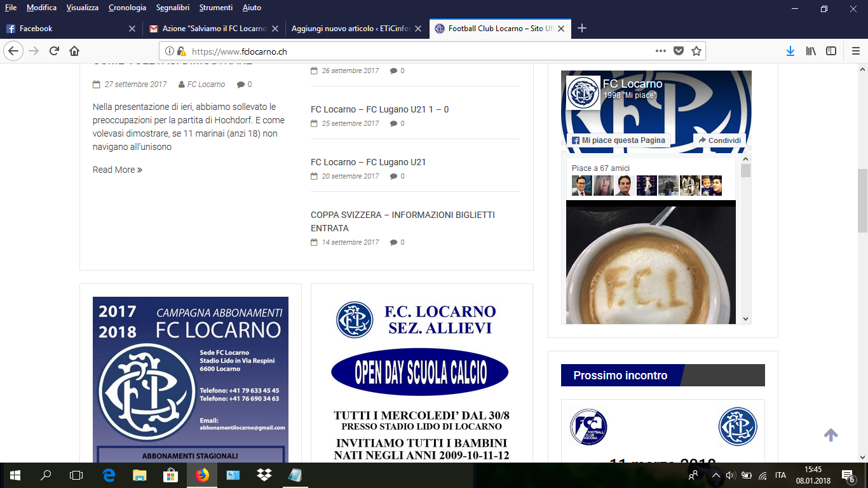The width and height of the screenshot is (868, 488).
Task: Open the Campagna Abbonamenti banner image
Action: (191, 379)
